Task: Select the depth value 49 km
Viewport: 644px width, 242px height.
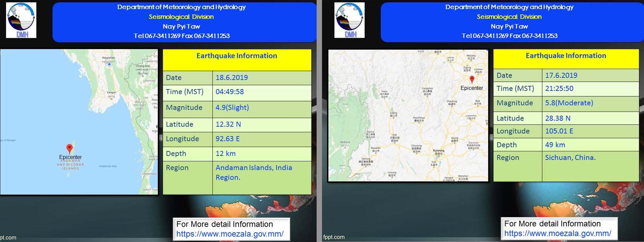Action: pyautogui.click(x=555, y=145)
